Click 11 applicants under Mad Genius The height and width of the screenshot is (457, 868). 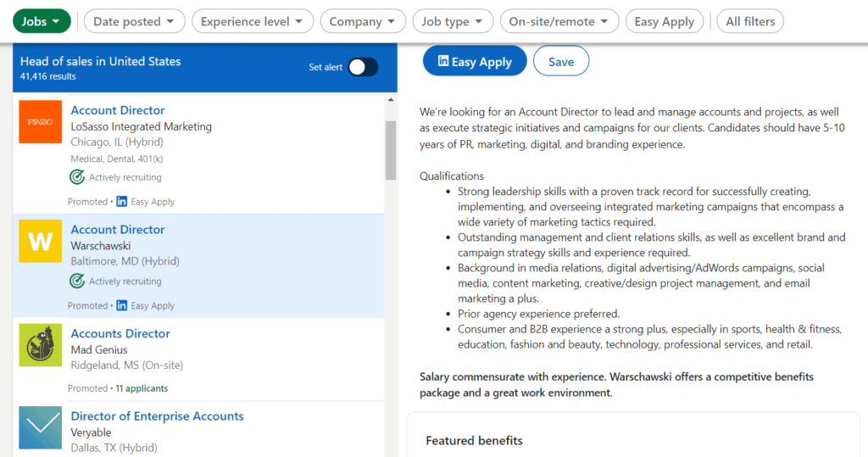142,388
